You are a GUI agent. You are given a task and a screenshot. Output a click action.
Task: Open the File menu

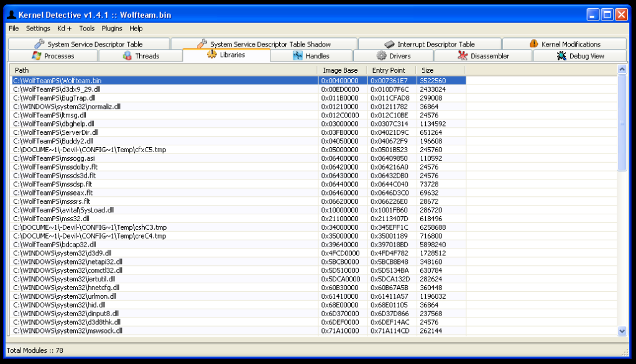pos(14,29)
